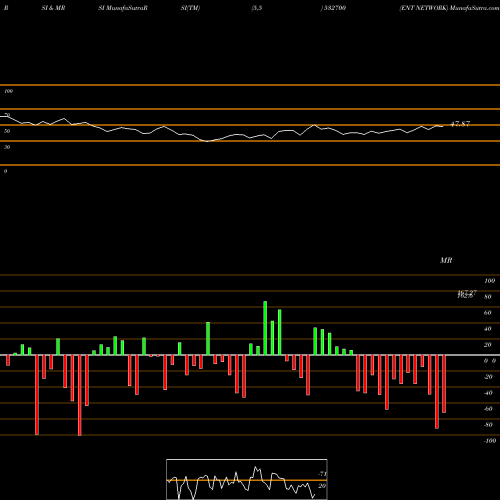Click the -100 label on the MR axis
Viewport: 500px width, 500px height.
(490, 441)
